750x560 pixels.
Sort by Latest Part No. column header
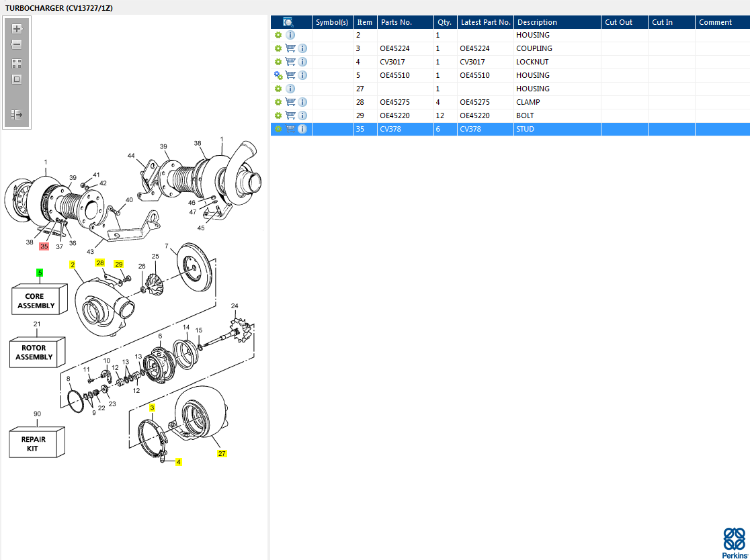tap(485, 22)
